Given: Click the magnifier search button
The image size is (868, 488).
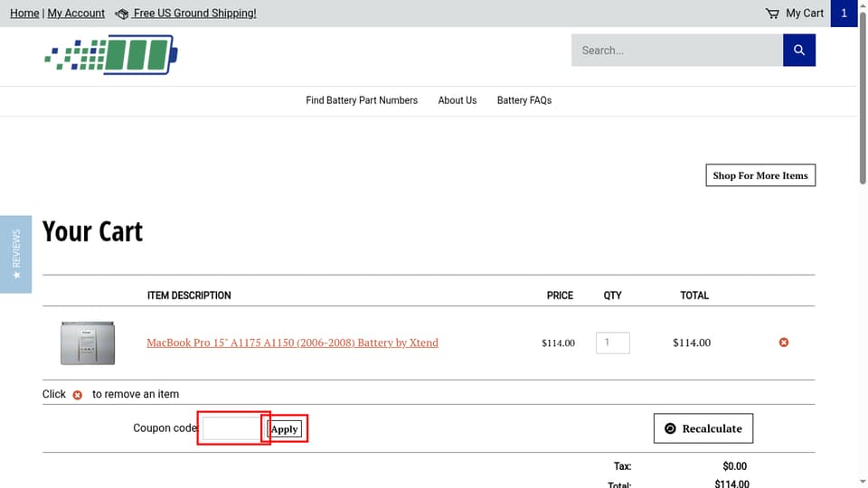Looking at the screenshot, I should [x=798, y=51].
